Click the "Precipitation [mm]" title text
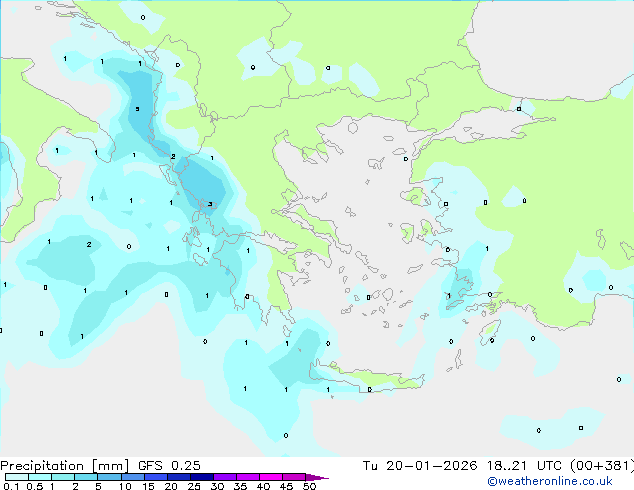634x490 pixels. pos(65,466)
